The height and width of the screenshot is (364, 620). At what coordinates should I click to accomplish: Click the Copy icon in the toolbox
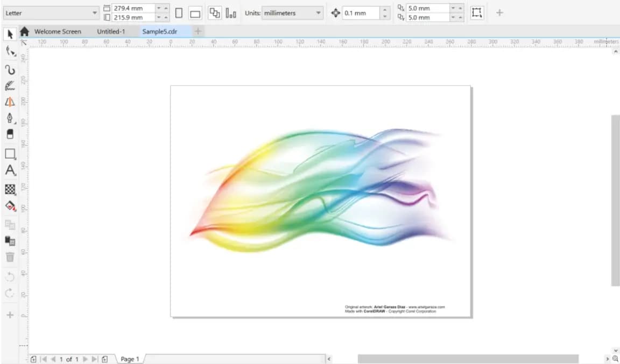[x=10, y=225]
